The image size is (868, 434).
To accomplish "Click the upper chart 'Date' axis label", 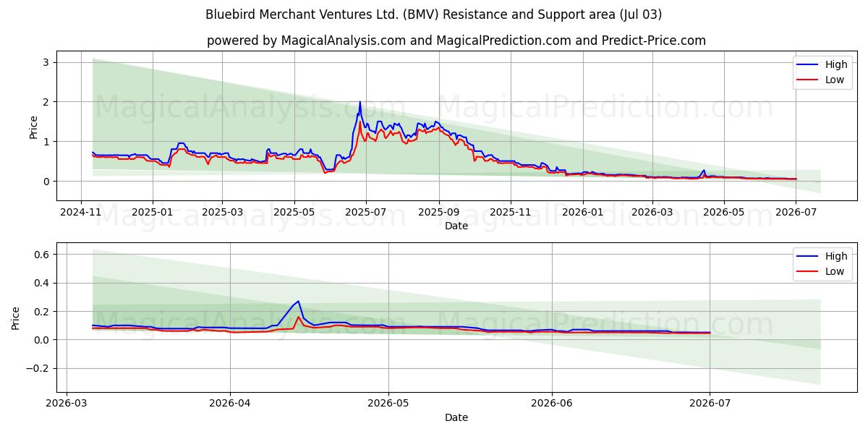I will click(x=456, y=226).
